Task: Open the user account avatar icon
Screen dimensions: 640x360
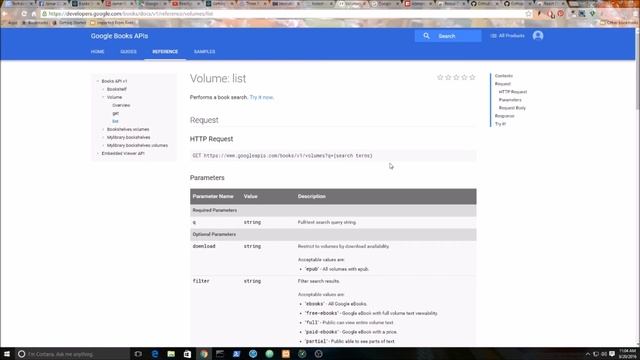Action: click(x=538, y=36)
